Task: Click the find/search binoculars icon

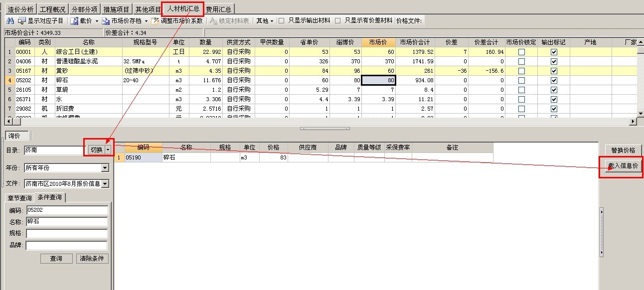Action: point(9,20)
